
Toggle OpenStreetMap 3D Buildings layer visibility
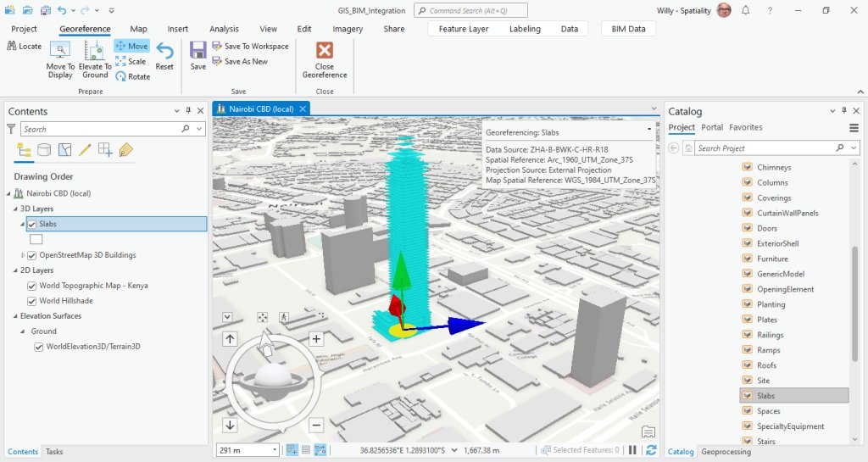[31, 256]
